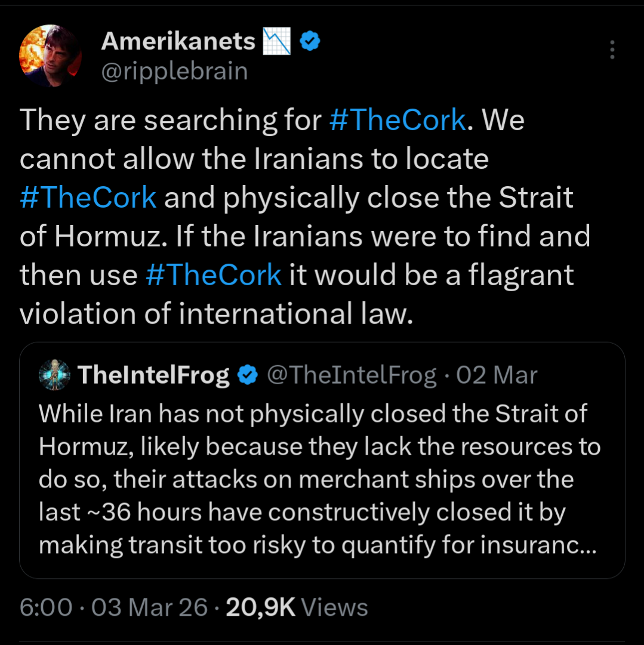Screen dimensions: 644x645
Task: Open the 20,9K Views analytics
Action: click(297, 607)
